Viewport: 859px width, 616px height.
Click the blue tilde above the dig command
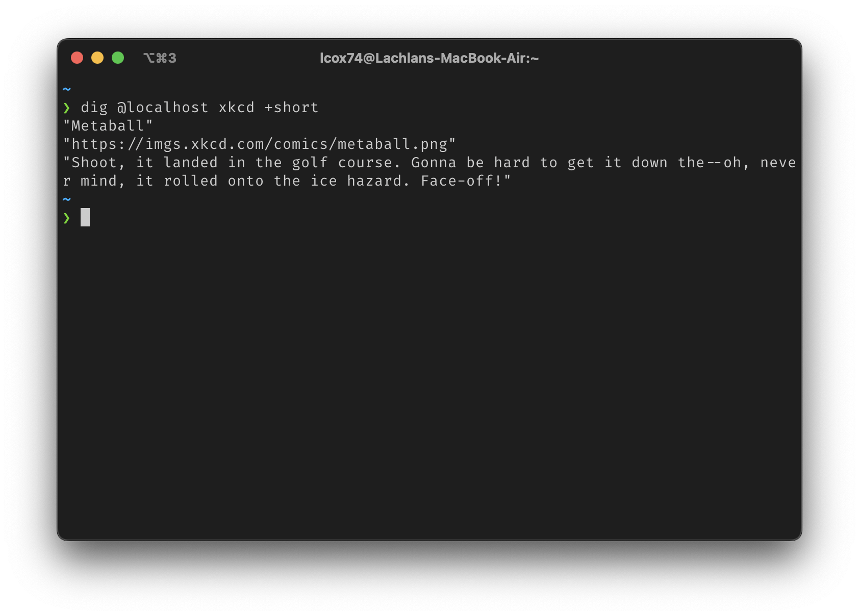(67, 89)
